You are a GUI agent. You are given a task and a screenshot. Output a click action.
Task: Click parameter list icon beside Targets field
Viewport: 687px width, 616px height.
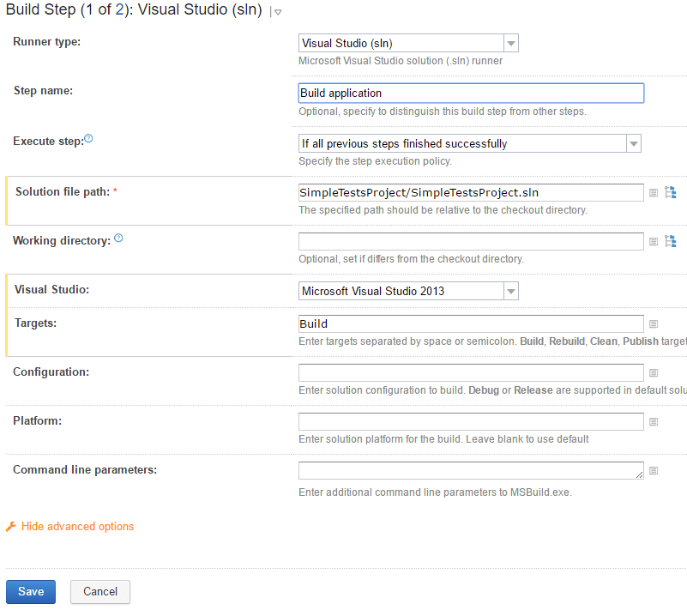point(654,323)
